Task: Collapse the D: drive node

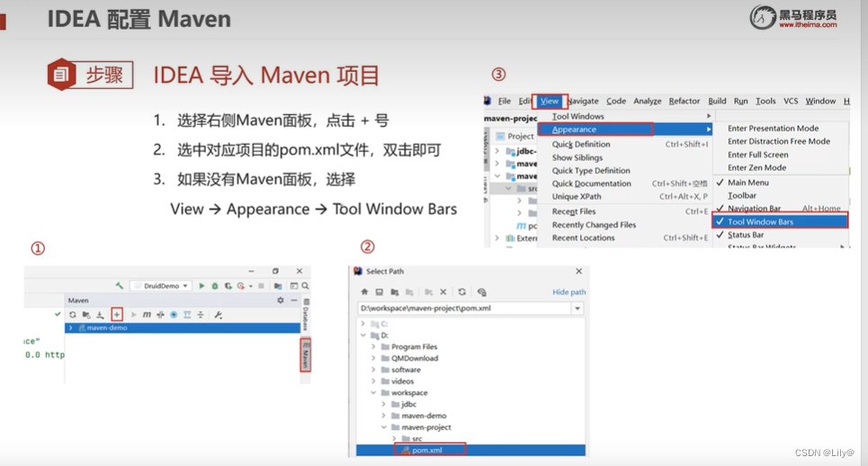Action: click(x=363, y=336)
